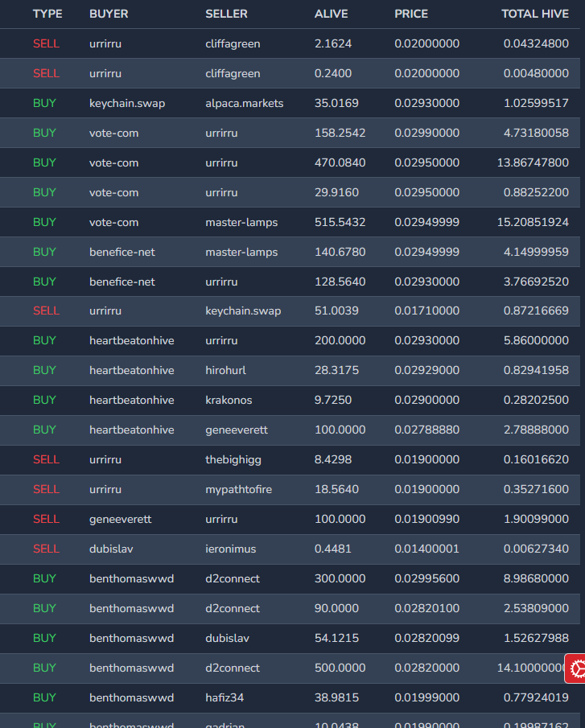Click seller dubislav in benthomaswwd row
This screenshot has width=585, height=728.
(227, 638)
